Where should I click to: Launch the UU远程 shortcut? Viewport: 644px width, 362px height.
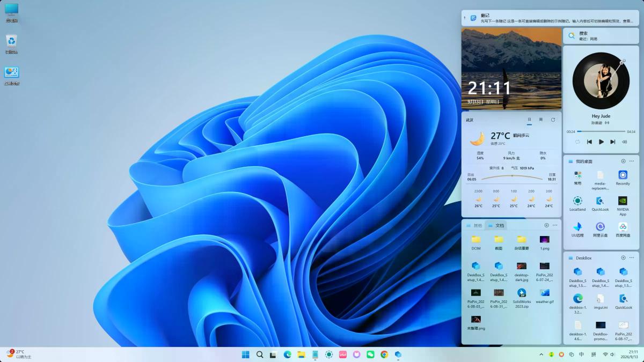coord(577,230)
